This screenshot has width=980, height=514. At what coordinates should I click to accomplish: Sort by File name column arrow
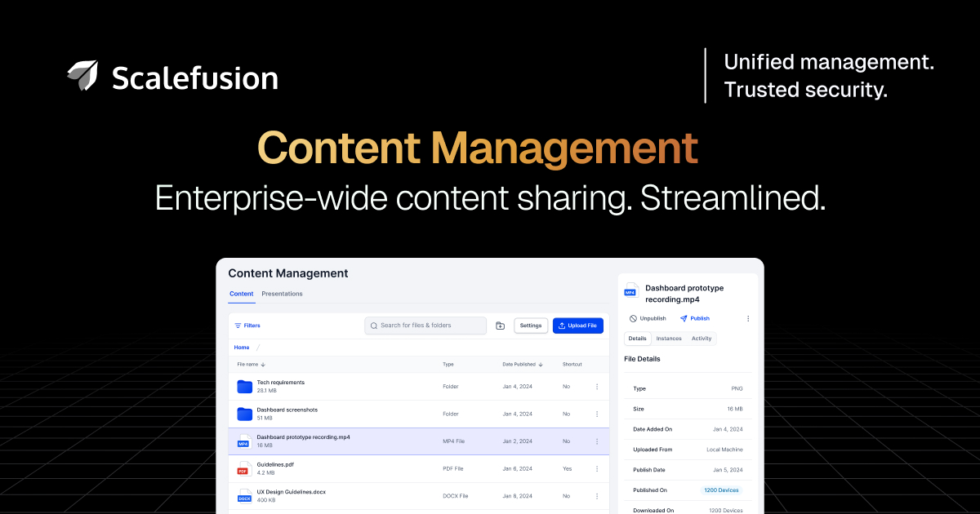pyautogui.click(x=263, y=365)
